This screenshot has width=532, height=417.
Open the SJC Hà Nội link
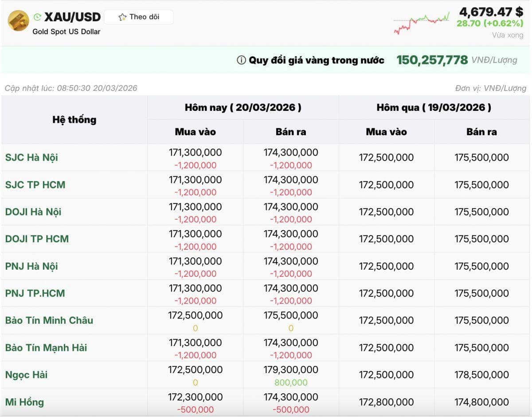[31, 157]
